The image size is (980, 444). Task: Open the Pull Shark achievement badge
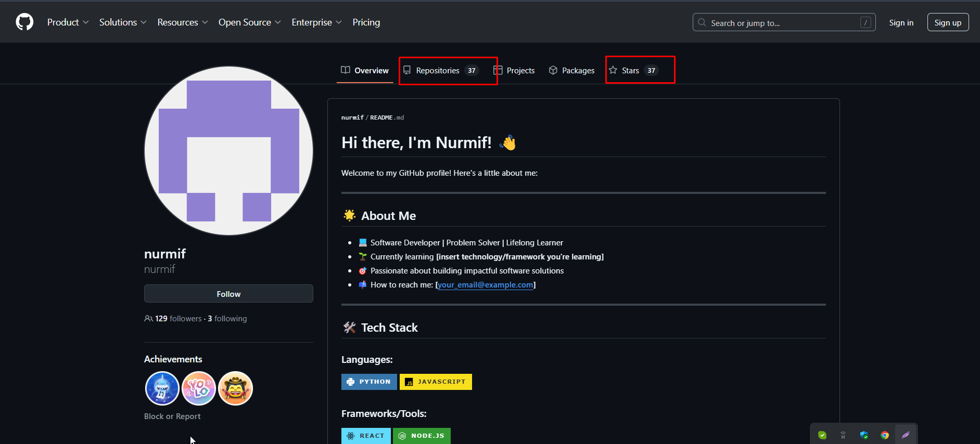(x=162, y=388)
